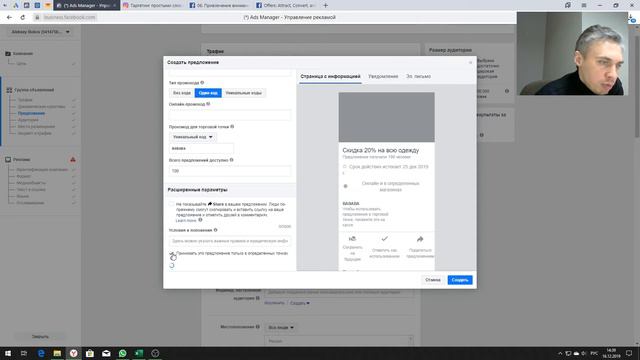Click the red warning icon next to Реклама

point(73,160)
